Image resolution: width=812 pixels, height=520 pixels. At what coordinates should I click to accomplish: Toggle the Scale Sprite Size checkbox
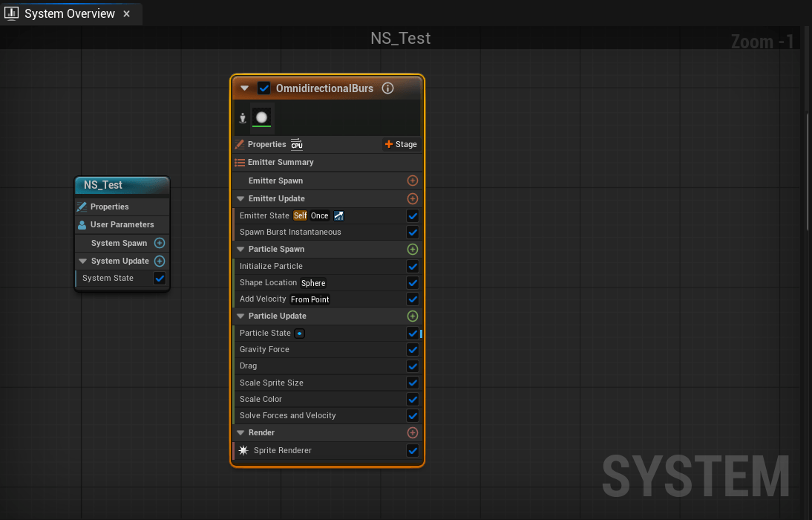click(x=413, y=383)
